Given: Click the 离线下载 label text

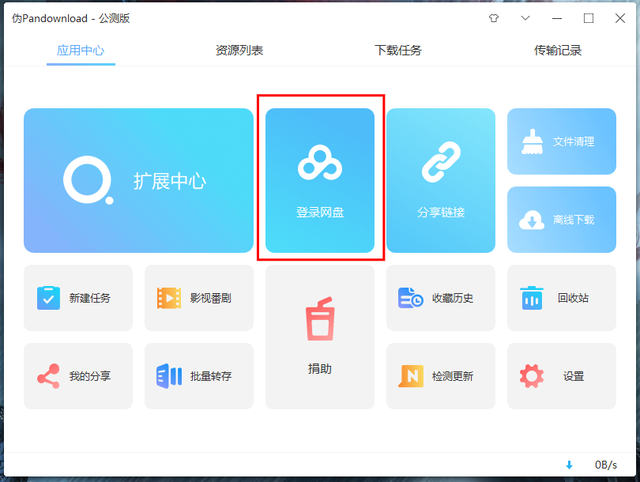Looking at the screenshot, I should [573, 220].
